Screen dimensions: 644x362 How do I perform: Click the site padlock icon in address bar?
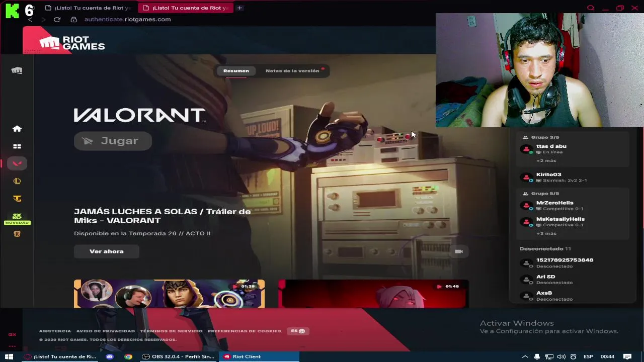click(x=73, y=19)
